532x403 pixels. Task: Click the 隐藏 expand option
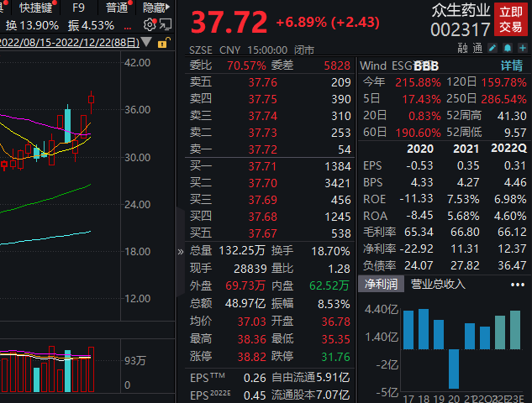pyautogui.click(x=156, y=8)
